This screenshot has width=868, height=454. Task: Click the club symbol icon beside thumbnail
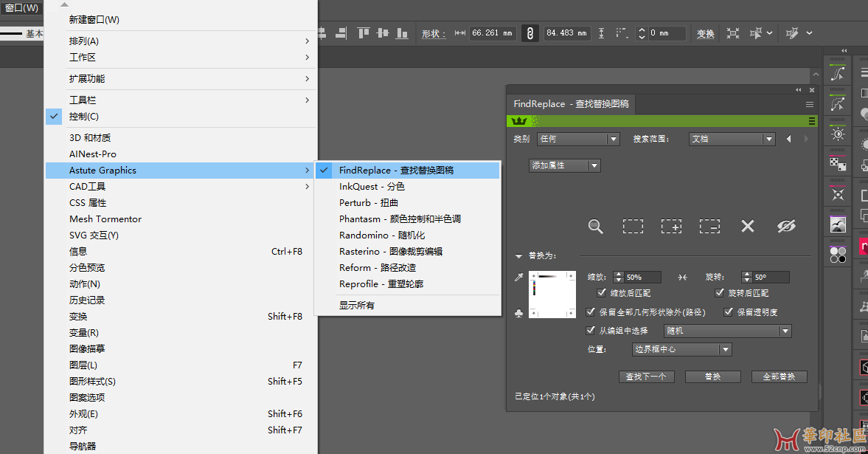coord(518,313)
